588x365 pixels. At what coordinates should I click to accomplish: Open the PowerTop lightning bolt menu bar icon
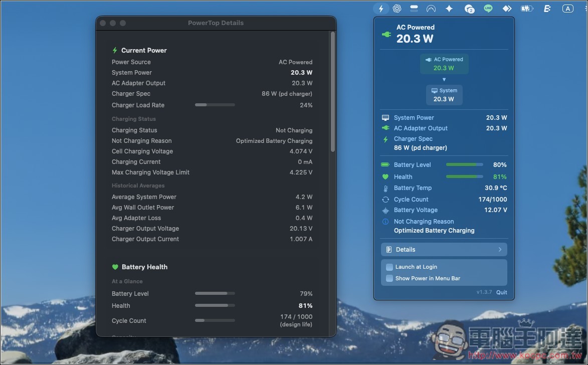pos(380,8)
